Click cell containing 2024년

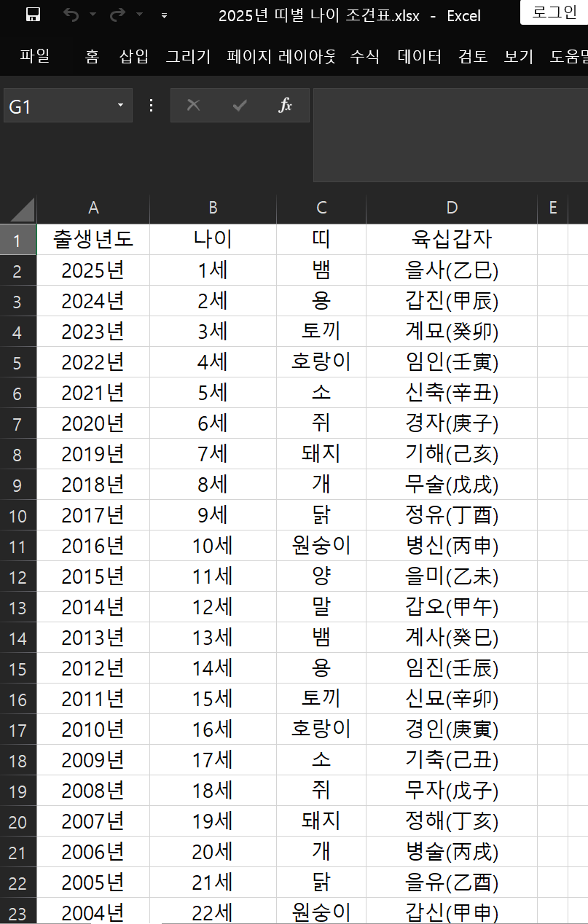pos(93,301)
